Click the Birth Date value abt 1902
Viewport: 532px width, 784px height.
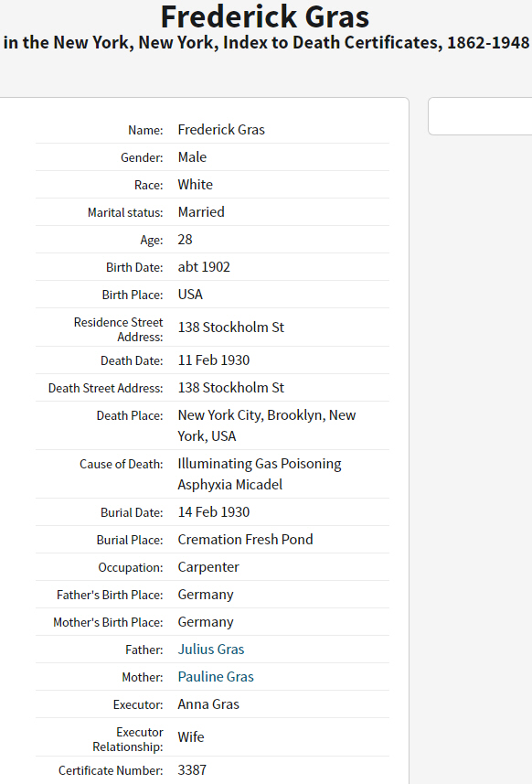pos(204,267)
